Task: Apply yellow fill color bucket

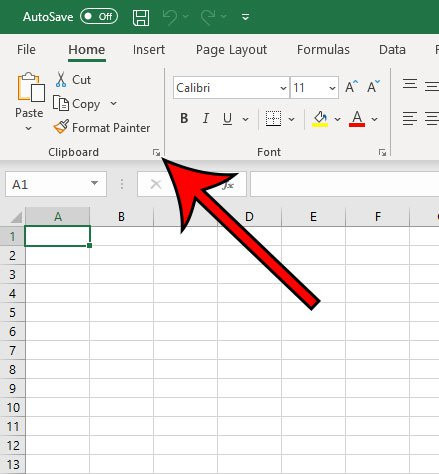Action: [x=320, y=119]
